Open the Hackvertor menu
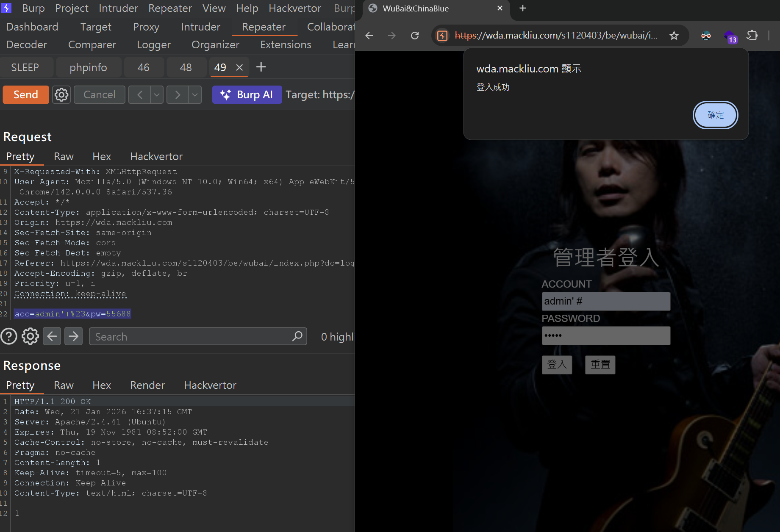 click(295, 8)
